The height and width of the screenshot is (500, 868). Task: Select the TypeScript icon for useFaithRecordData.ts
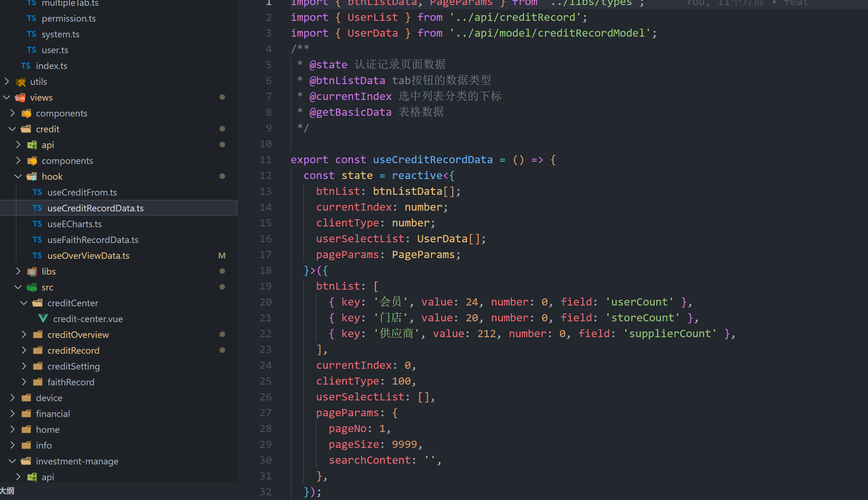(x=37, y=239)
